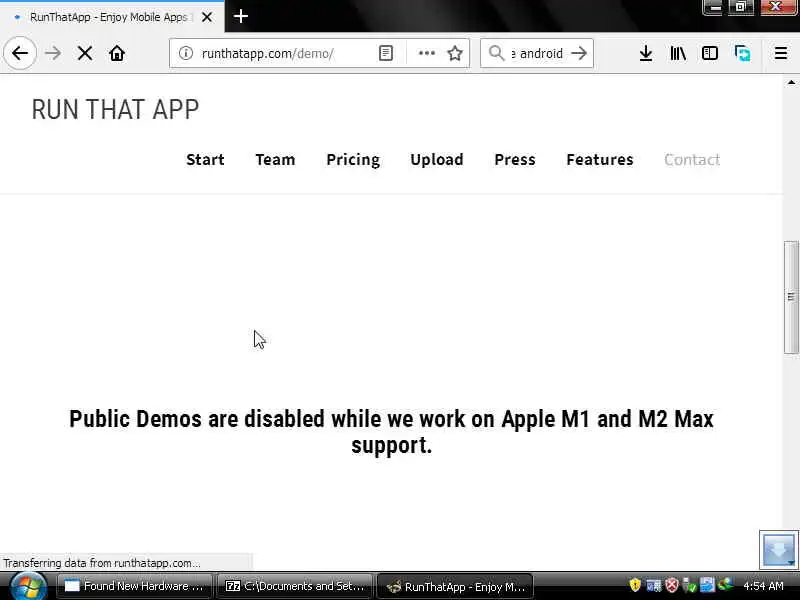Click the forward navigation arrow
Viewport: 800px width, 600px height.
click(53, 53)
